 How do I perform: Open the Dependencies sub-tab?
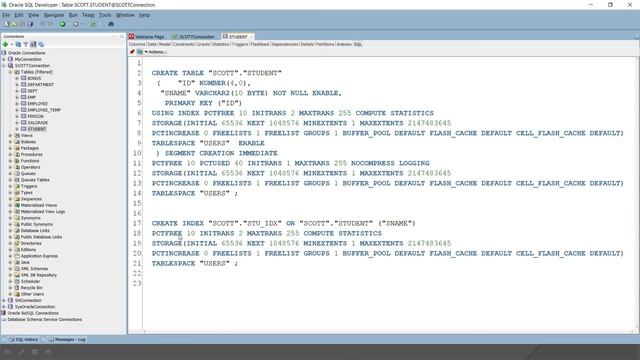[x=285, y=44]
